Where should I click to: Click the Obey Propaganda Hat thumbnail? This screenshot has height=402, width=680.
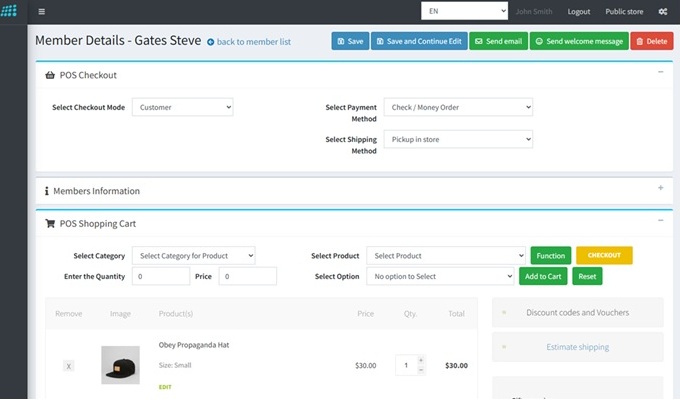coord(120,365)
